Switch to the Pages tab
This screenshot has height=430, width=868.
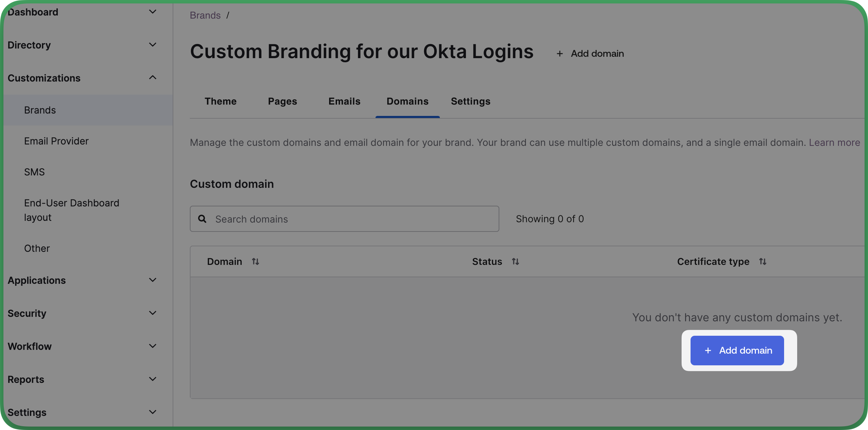tap(282, 101)
